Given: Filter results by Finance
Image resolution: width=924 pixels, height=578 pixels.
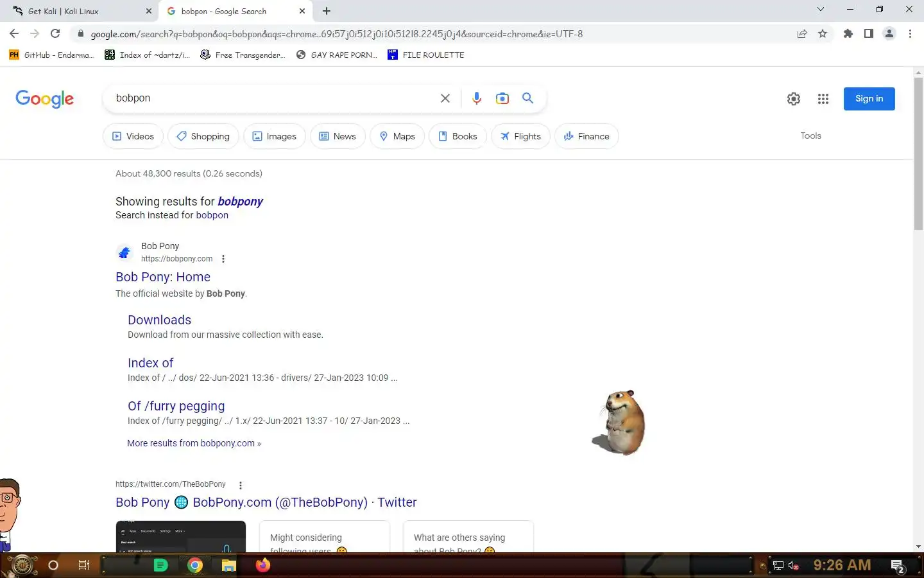Looking at the screenshot, I should [x=586, y=136].
